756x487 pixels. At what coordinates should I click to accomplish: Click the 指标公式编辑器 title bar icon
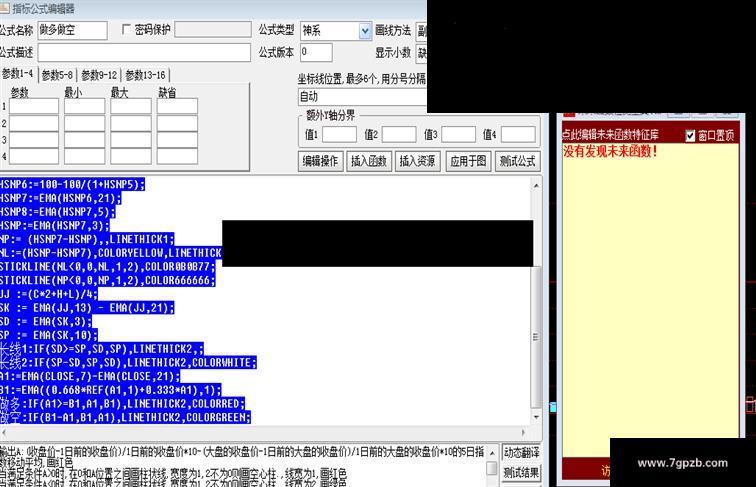tap(4, 7)
